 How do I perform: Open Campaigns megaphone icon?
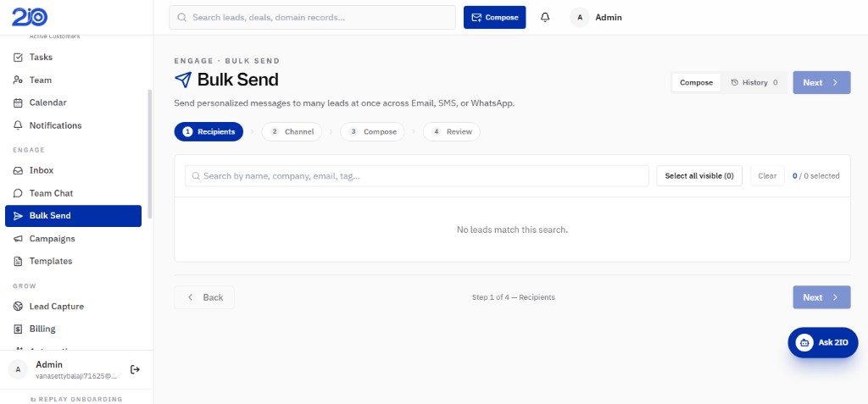tap(18, 239)
